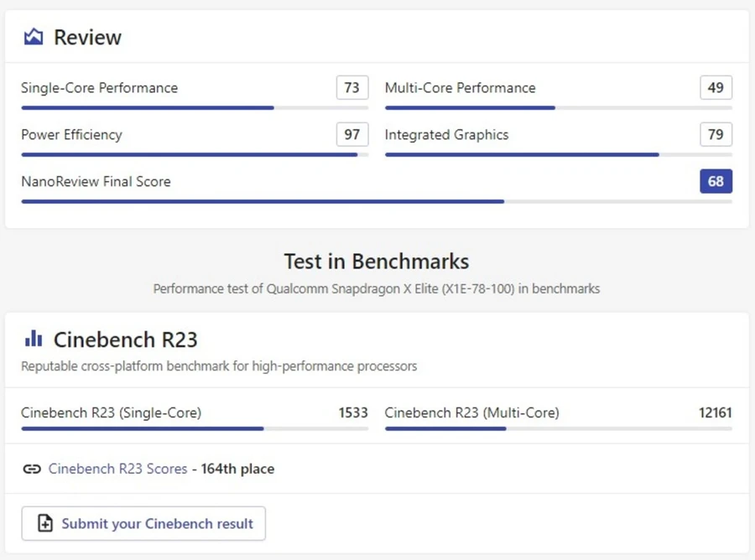This screenshot has width=755, height=560.
Task: Click the Cinebench R23 heading
Action: (x=126, y=340)
